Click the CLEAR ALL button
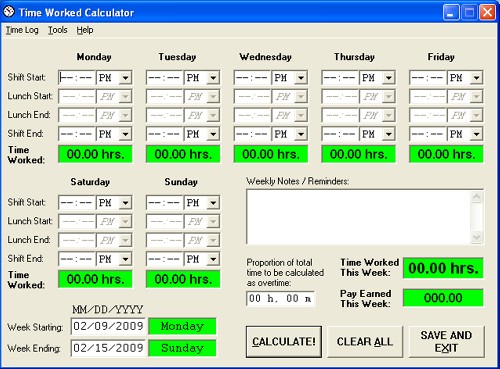 tap(365, 342)
